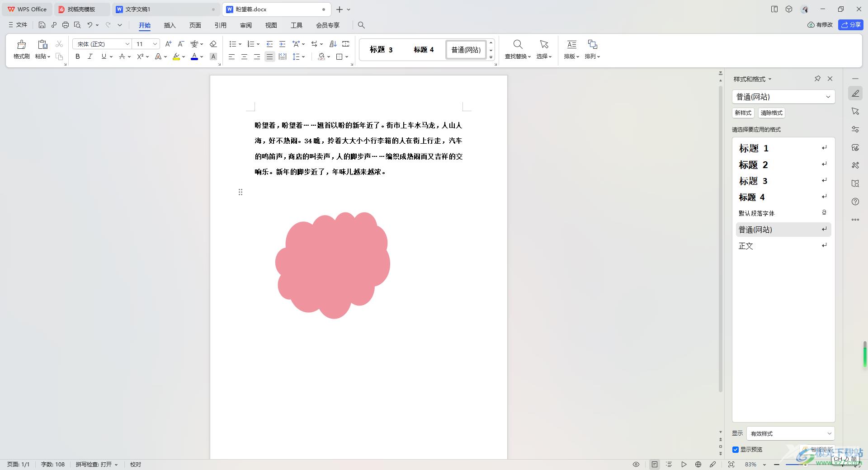Screen dimensions: 868x470
Task: Switch to the 插入 tab
Action: pyautogui.click(x=170, y=25)
